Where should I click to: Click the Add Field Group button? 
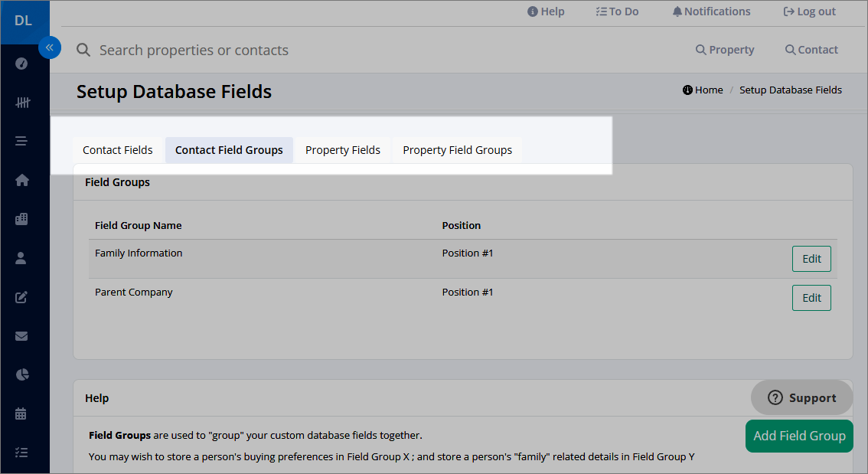pyautogui.click(x=798, y=436)
